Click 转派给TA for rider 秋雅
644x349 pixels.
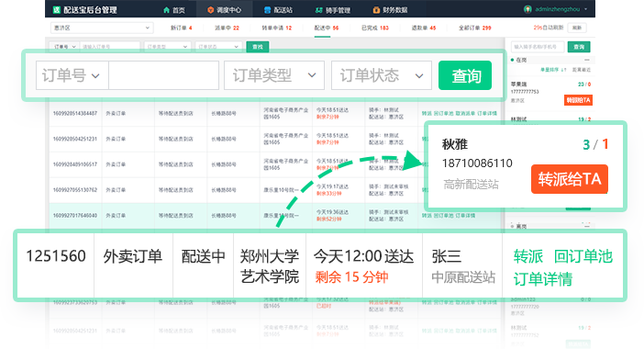(x=570, y=179)
